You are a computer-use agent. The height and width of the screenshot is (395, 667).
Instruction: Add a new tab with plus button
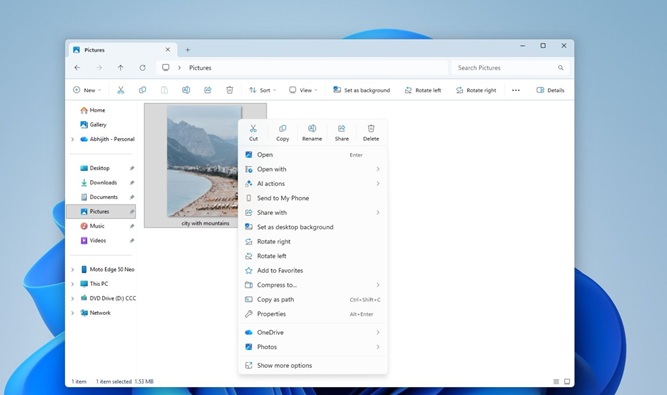[x=188, y=50]
